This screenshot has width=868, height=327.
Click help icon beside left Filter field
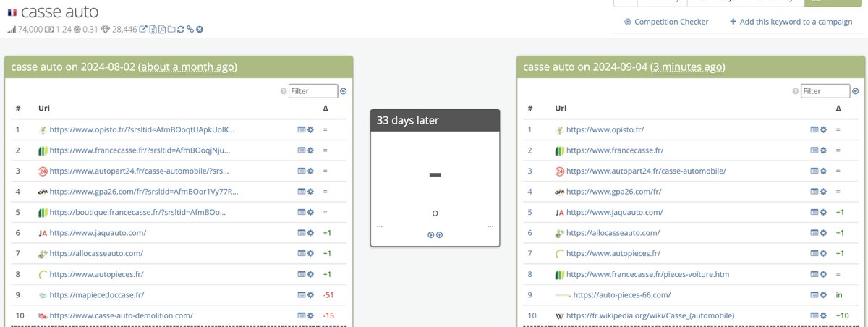coord(283,91)
